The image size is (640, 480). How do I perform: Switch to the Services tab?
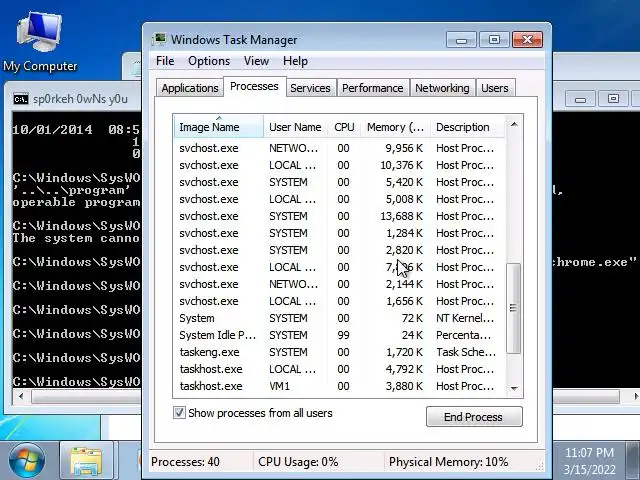(x=310, y=88)
